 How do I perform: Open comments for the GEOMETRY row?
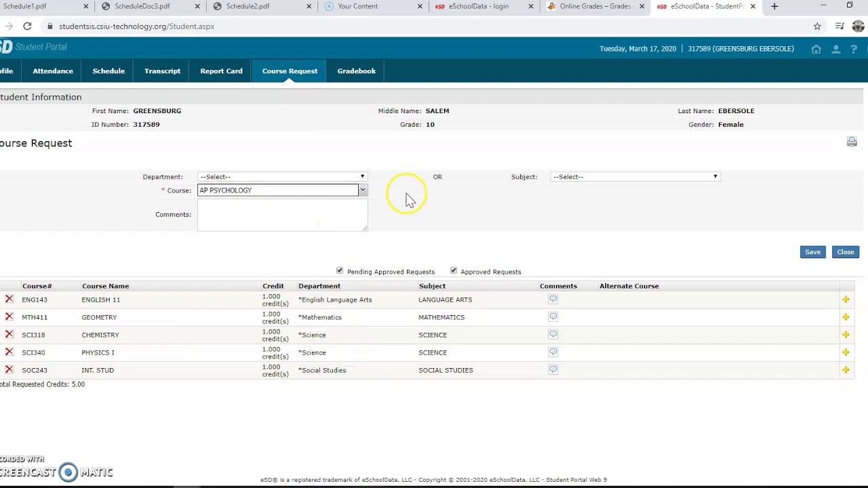click(553, 317)
